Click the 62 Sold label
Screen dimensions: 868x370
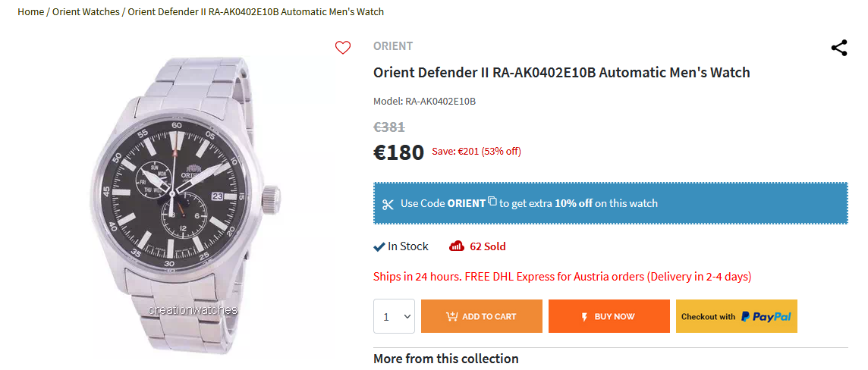click(488, 246)
